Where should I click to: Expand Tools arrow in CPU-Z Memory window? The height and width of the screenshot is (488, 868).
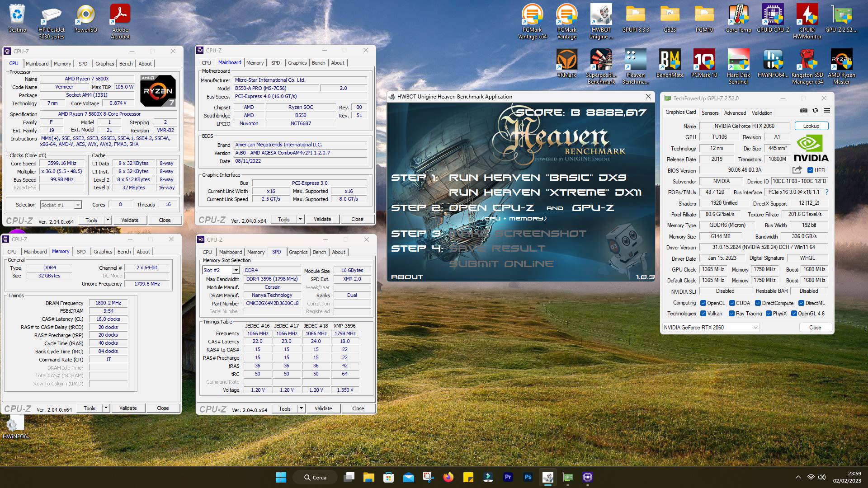[106, 408]
